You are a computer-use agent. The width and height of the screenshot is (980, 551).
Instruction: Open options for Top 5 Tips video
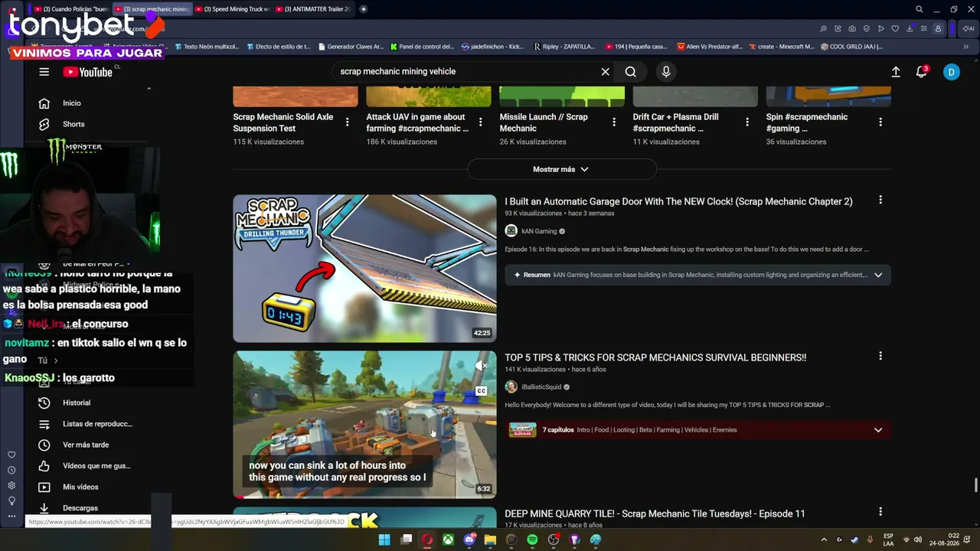point(880,357)
